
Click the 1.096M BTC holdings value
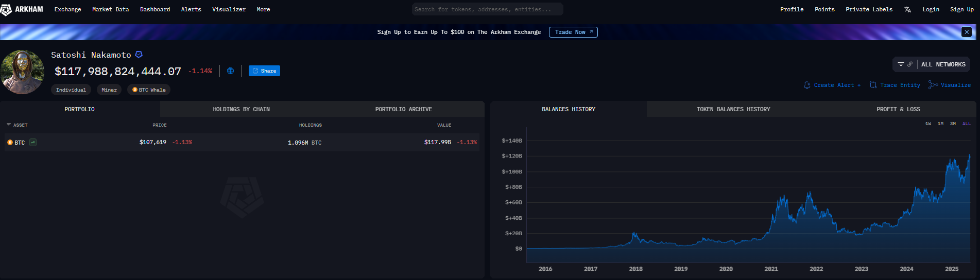(304, 143)
